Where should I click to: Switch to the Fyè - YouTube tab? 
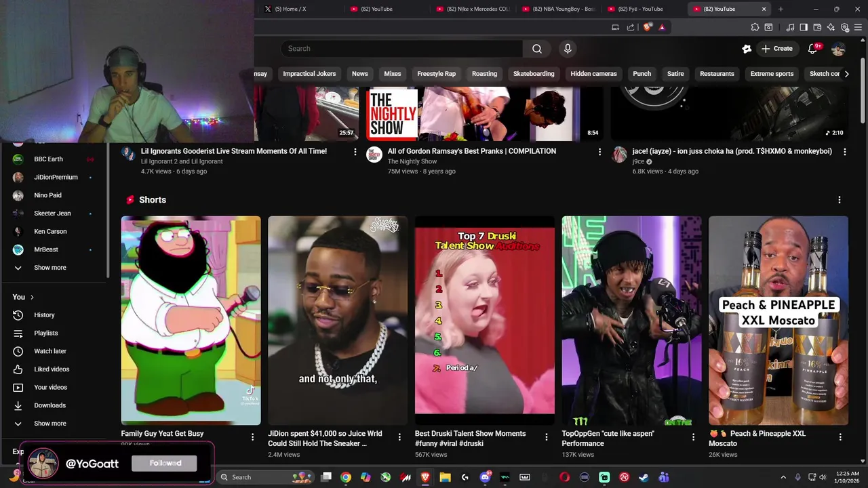point(644,9)
